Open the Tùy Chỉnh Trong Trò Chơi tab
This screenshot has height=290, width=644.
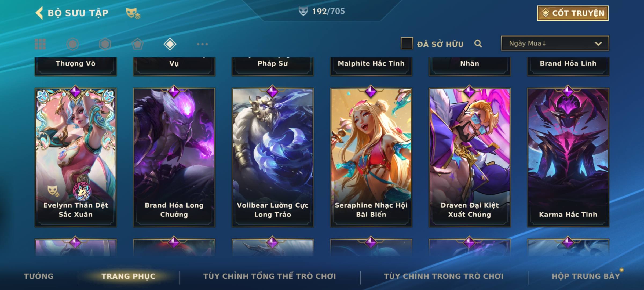point(444,276)
